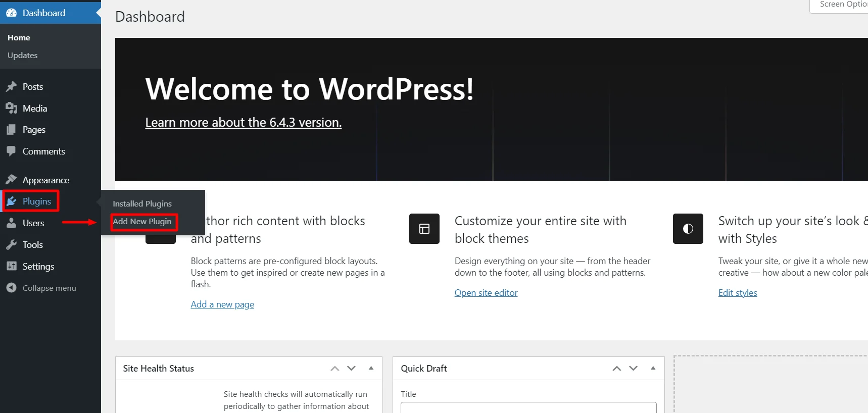The width and height of the screenshot is (868, 413).
Task: Open the Dashboard menu label
Action: pyautogui.click(x=44, y=13)
